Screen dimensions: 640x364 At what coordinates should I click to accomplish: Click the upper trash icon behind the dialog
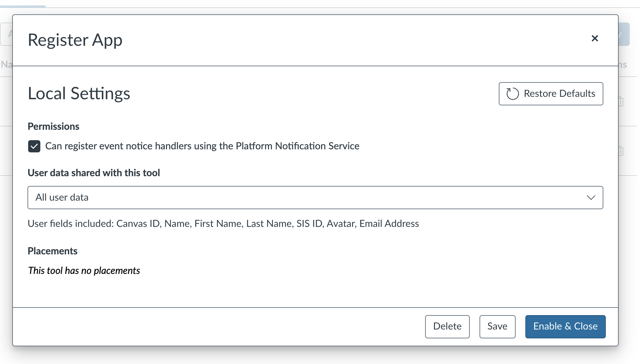(x=621, y=101)
